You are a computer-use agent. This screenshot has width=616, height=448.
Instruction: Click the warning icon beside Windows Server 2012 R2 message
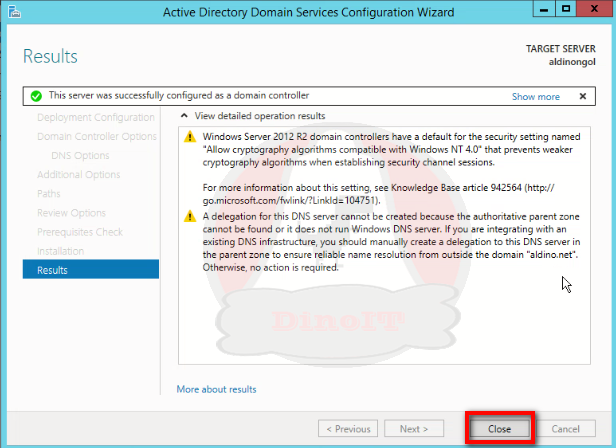point(190,137)
